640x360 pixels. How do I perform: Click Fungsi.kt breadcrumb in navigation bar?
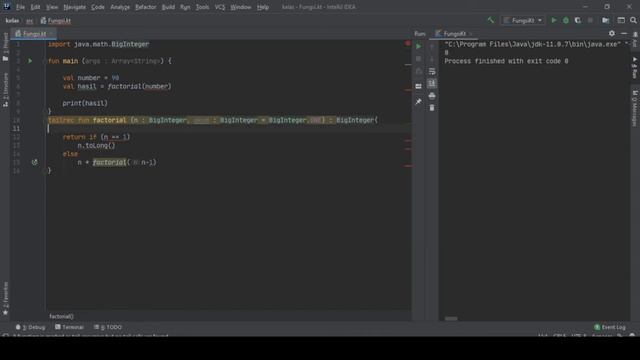click(56, 20)
